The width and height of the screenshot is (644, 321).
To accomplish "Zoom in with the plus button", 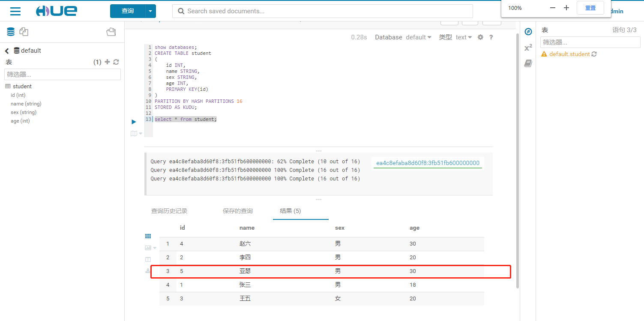I will [566, 8].
